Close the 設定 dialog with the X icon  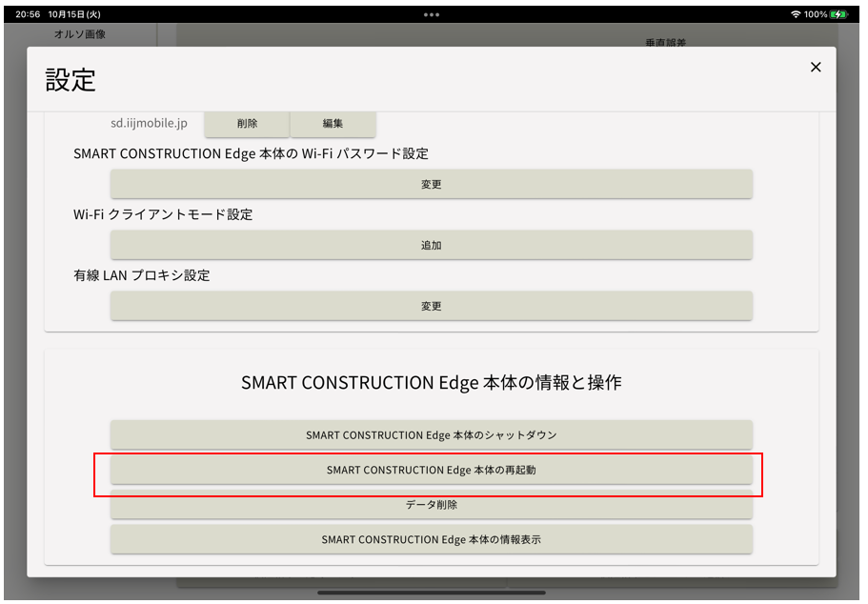tap(816, 67)
